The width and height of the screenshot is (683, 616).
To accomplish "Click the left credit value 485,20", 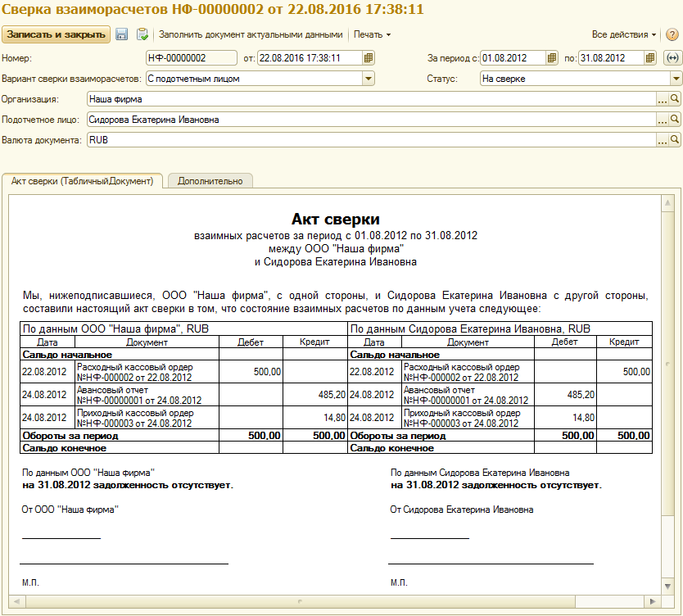I will pos(332,395).
